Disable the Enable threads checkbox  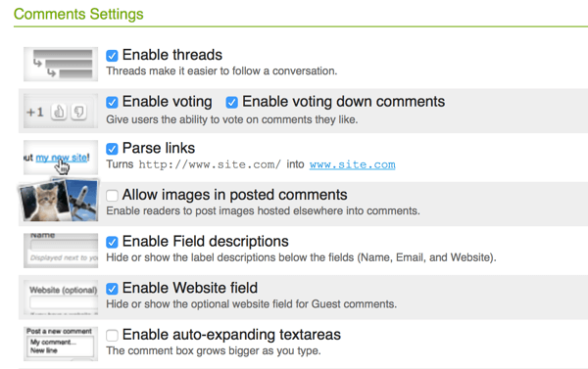112,56
